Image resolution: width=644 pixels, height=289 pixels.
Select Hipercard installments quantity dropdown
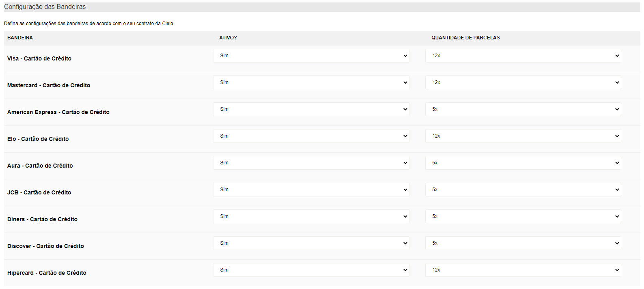point(523,270)
